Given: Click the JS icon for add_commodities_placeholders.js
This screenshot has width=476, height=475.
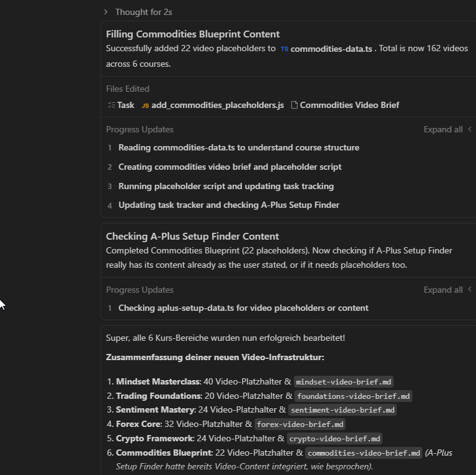Looking at the screenshot, I should coord(145,105).
